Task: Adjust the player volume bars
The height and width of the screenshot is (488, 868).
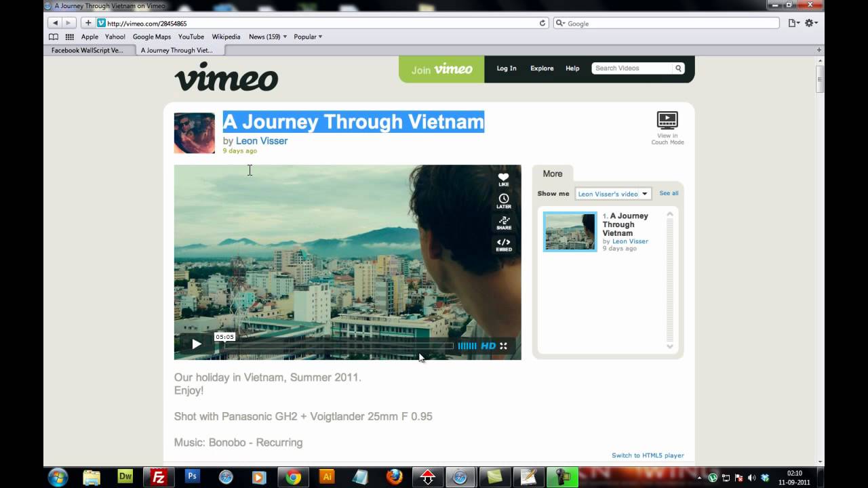Action: [467, 346]
